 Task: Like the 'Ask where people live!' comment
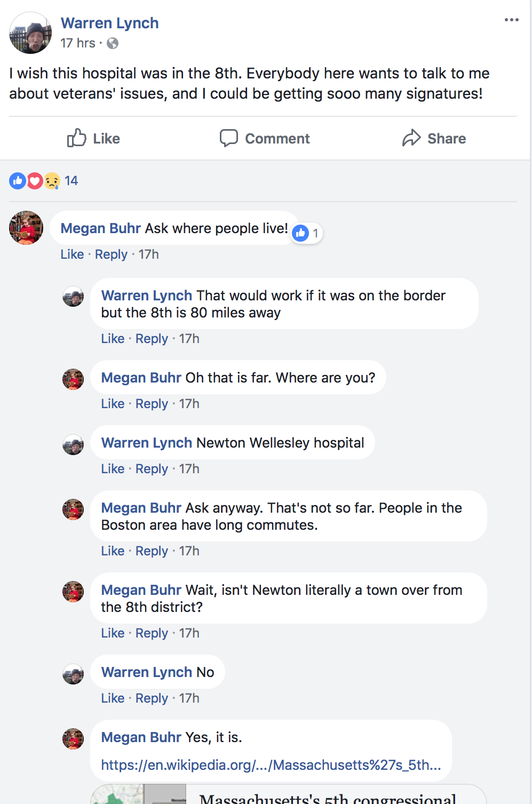72,254
